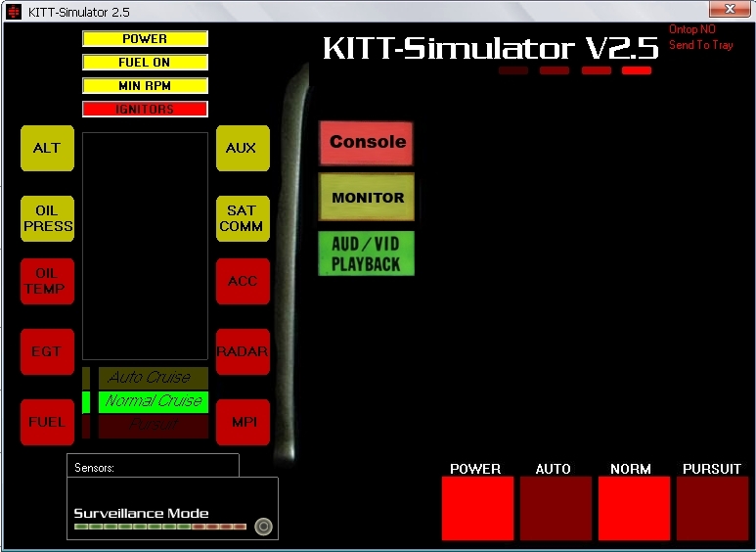
Task: Click the brightest red scanner light
Action: coord(637,70)
